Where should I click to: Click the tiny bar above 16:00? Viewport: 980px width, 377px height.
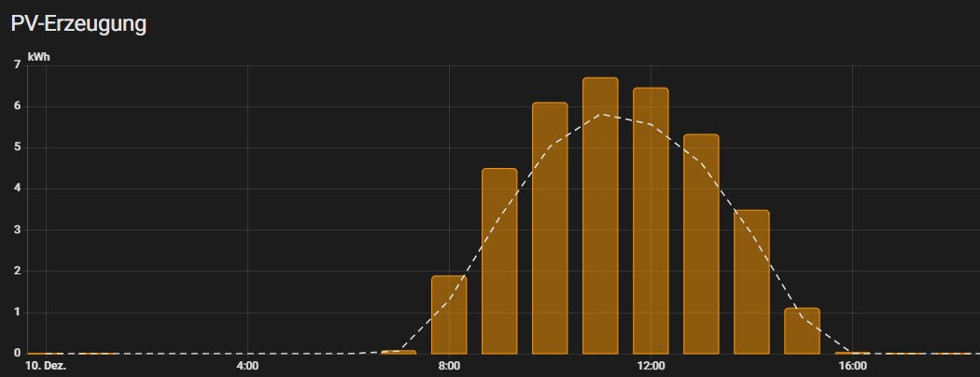pos(852,353)
